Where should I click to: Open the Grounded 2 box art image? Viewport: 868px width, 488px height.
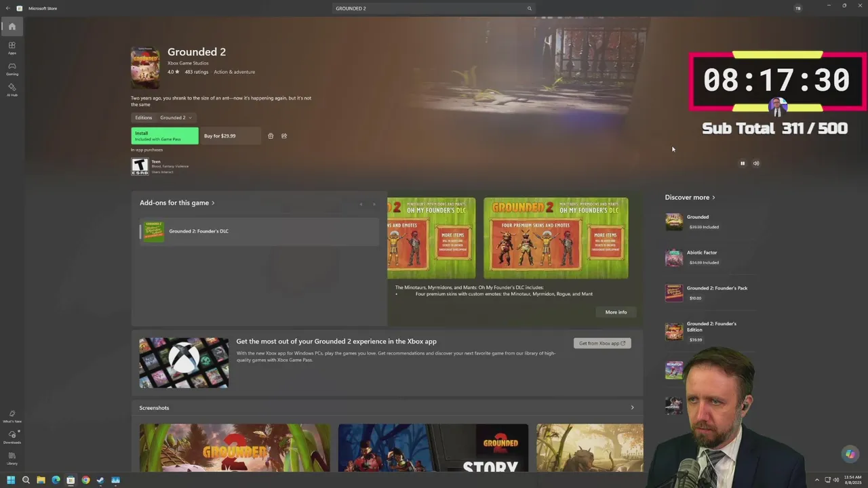coord(145,68)
